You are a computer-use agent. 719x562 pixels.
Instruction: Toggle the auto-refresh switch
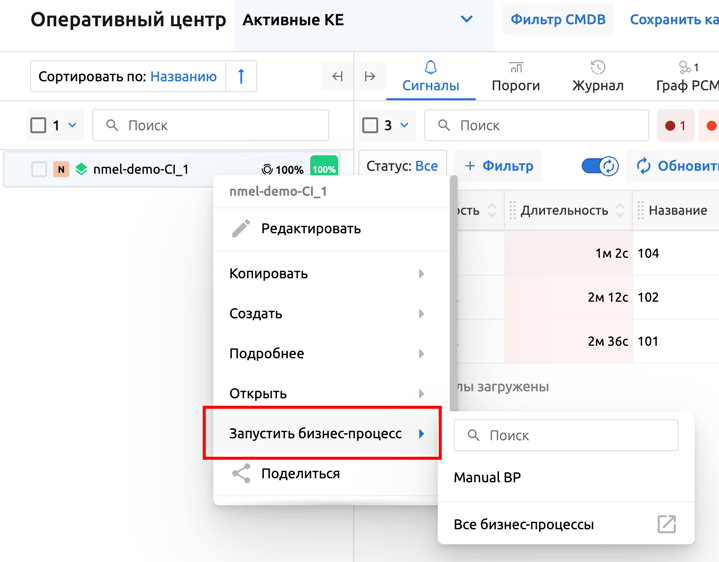[600, 166]
